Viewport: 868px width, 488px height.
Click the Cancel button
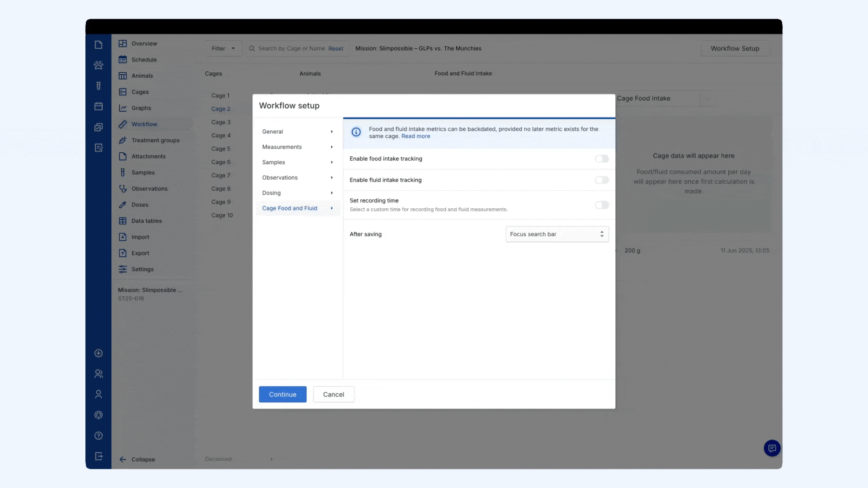point(333,394)
